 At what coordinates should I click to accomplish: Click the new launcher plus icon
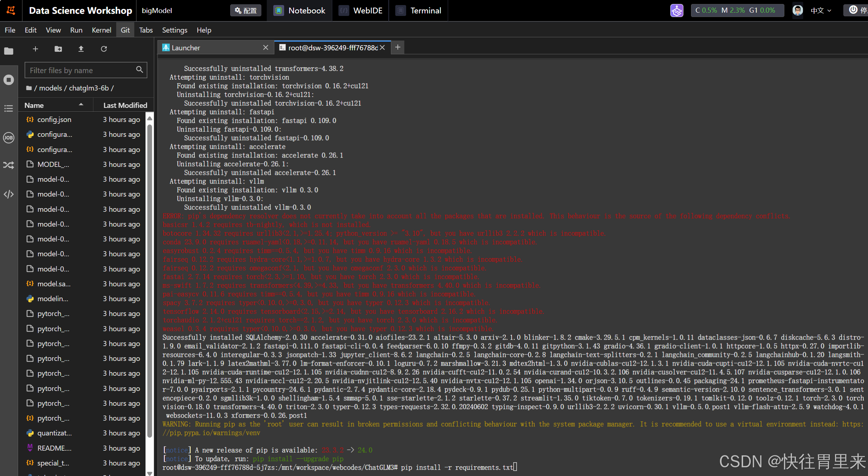pos(35,49)
